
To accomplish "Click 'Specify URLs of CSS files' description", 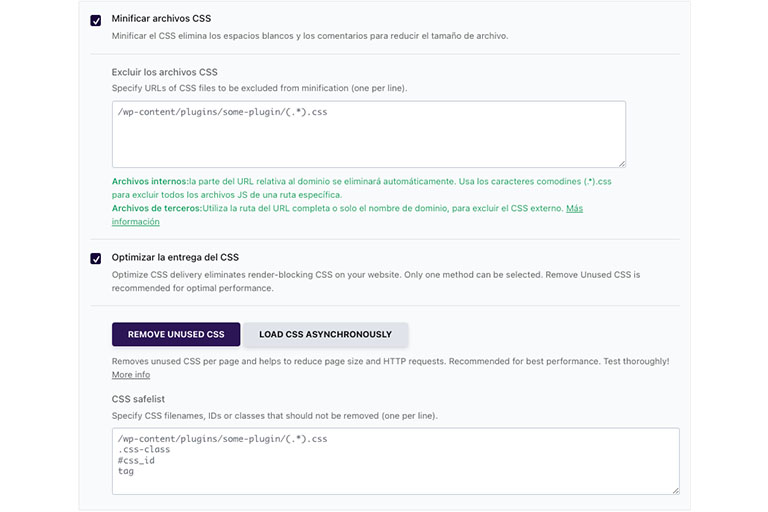I will click(259, 88).
